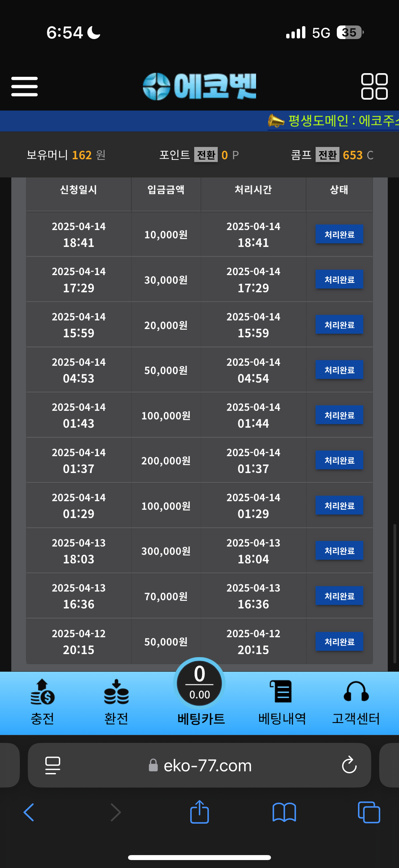This screenshot has height=868, width=399.
Task: Open the four-square grid menu icon
Action: click(x=374, y=86)
